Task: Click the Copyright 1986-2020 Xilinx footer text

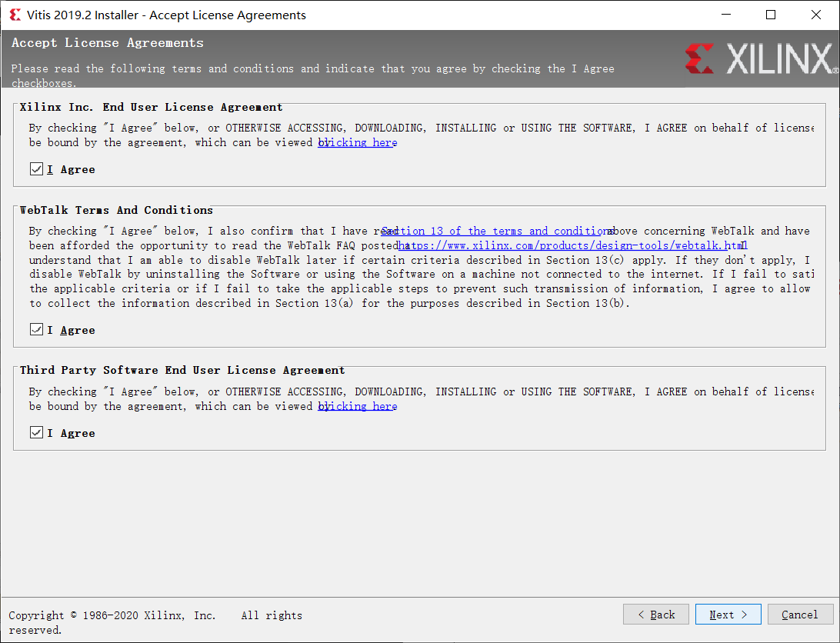Action: click(x=155, y=622)
